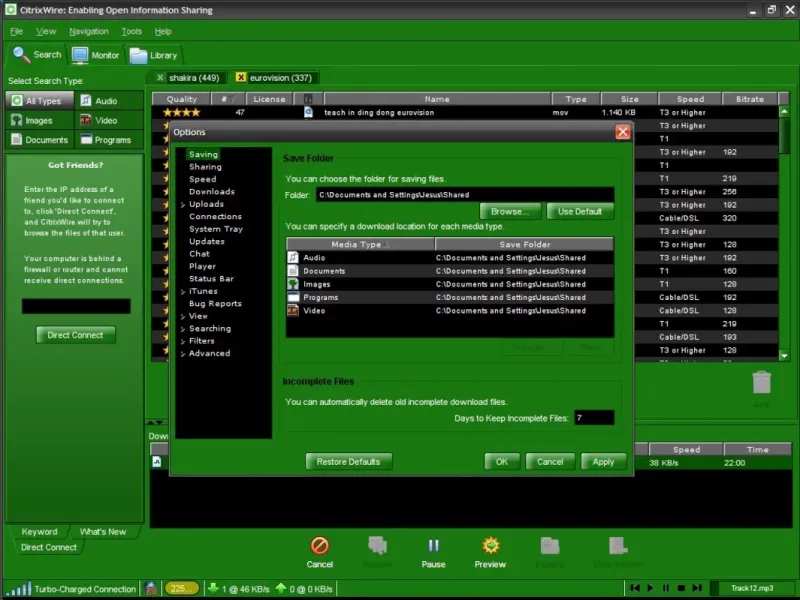Open the Navigation menu
The height and width of the screenshot is (600, 800).
(x=89, y=32)
